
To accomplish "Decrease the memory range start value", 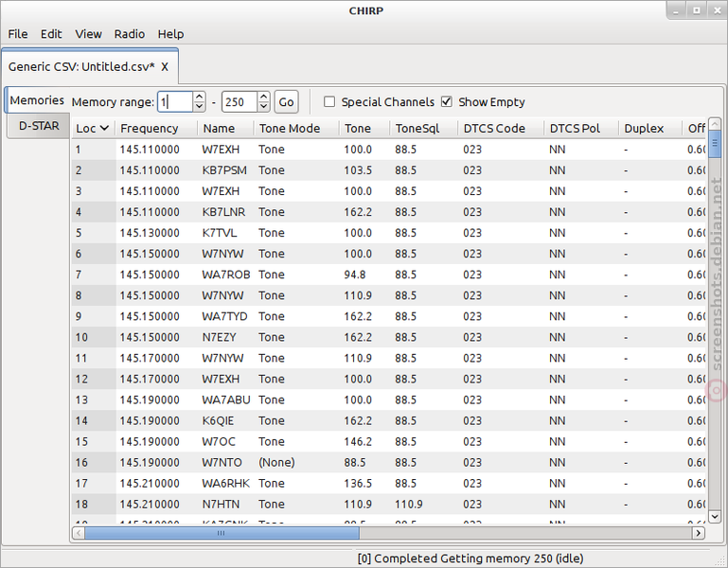I will click(x=199, y=107).
